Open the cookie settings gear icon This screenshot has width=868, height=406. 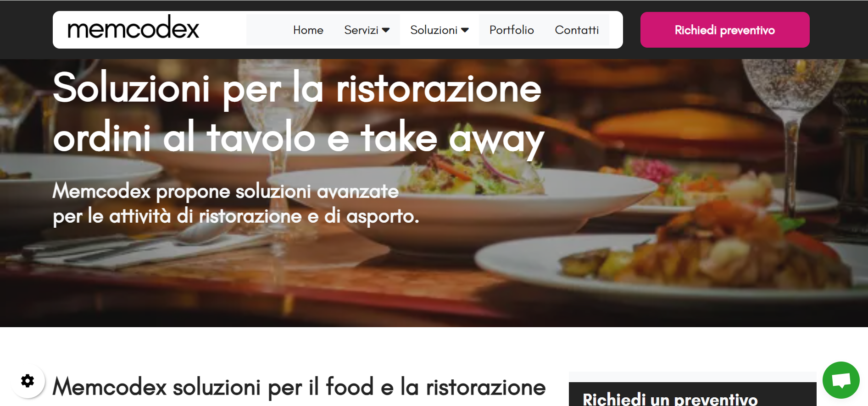[x=28, y=381]
